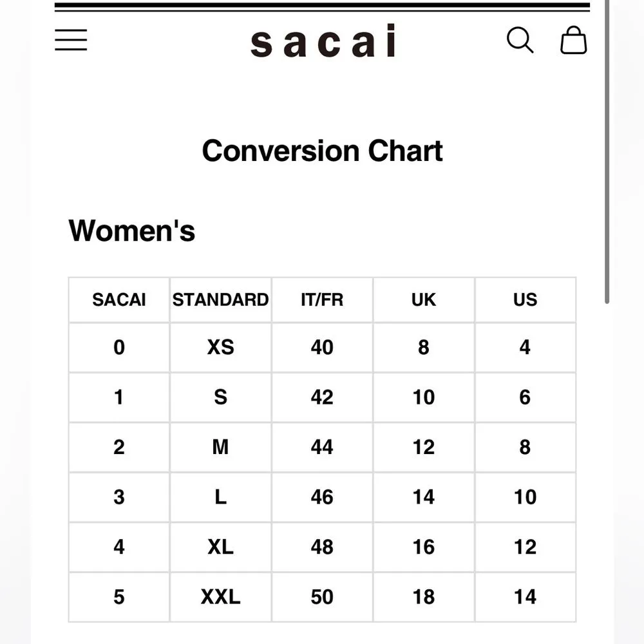Viewport: 644px width, 644px height.
Task: Click the SACAI column header
Action: coord(119,300)
